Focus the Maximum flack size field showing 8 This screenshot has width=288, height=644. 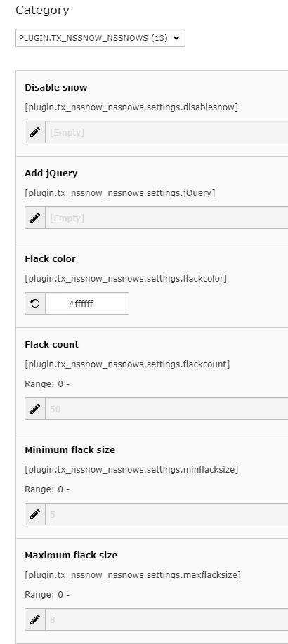[x=166, y=619]
